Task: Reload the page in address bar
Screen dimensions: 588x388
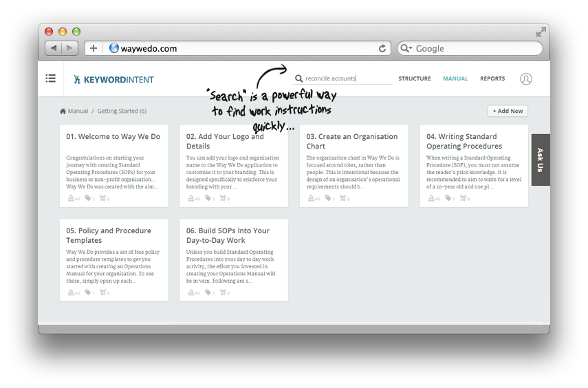Action: [x=382, y=48]
